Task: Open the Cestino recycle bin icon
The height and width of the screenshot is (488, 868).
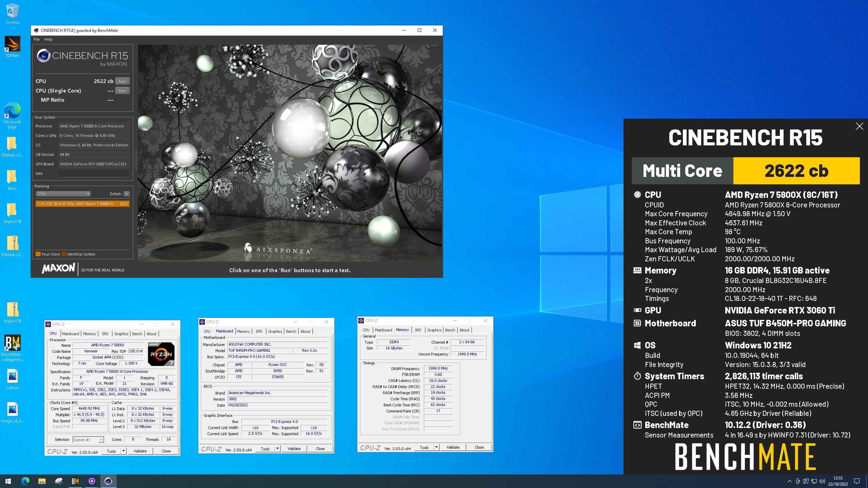Action: [12, 14]
